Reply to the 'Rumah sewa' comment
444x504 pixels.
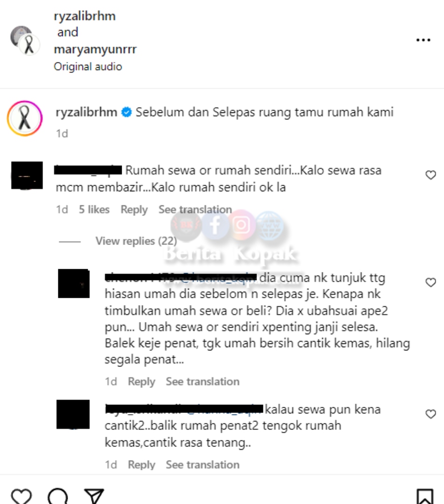click(x=134, y=210)
